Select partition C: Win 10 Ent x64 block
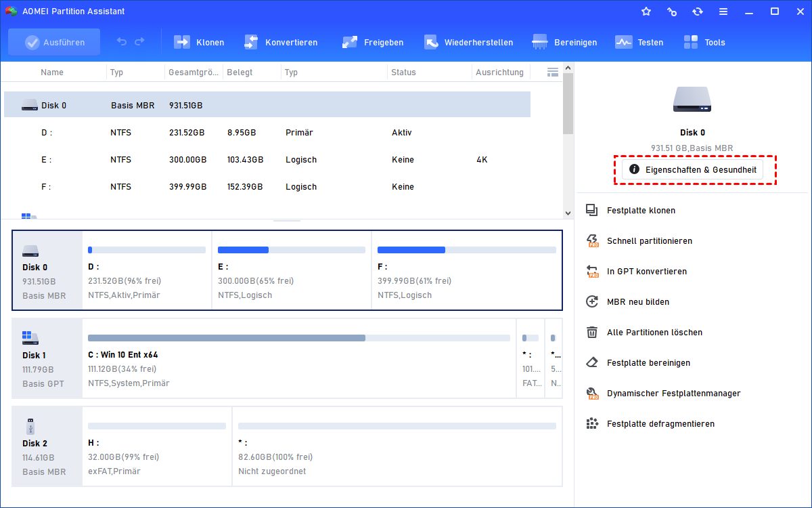 (x=298, y=359)
